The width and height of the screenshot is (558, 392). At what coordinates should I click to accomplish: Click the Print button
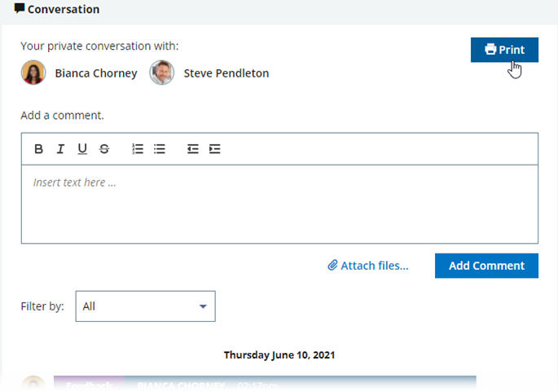pos(504,50)
